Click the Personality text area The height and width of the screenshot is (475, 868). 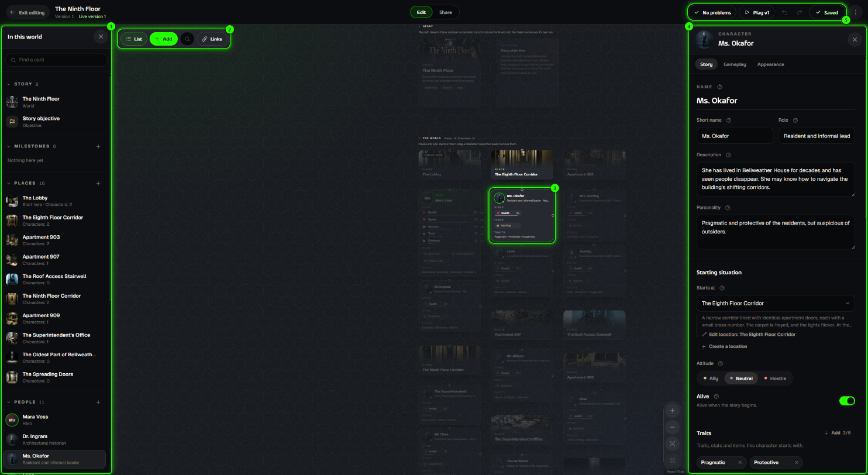pos(776,232)
